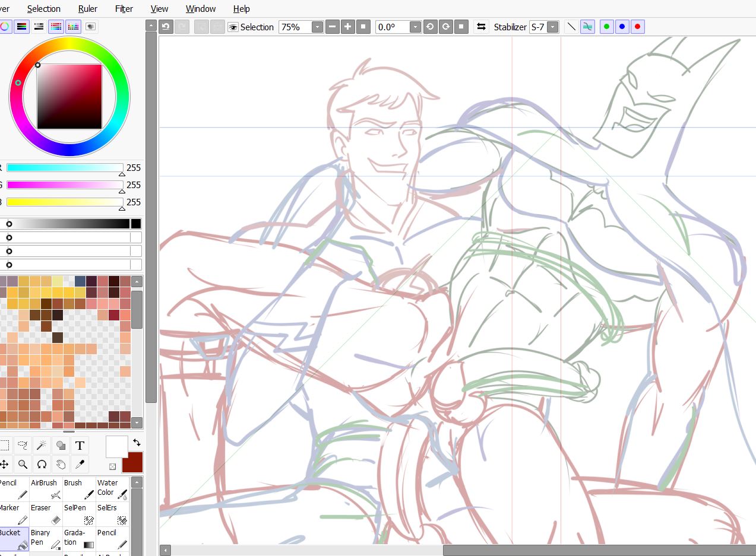Screen dimensions: 756x556
Task: Open the rotation angle dropdown
Action: pos(415,27)
